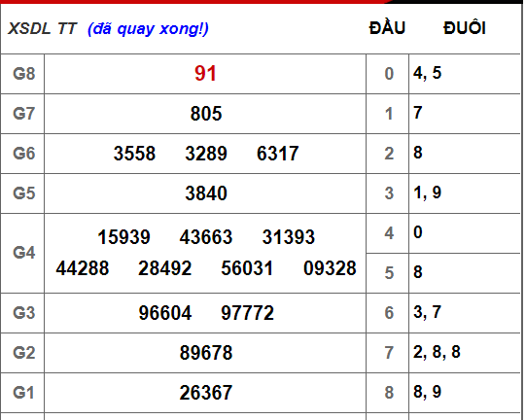Click the G4 number 09328

(330, 268)
